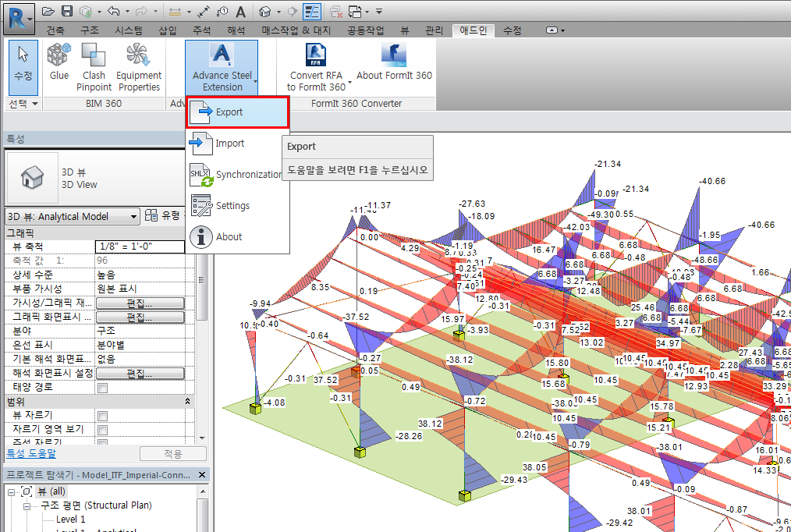Click Convert RFA to FormIt 360
The width and height of the screenshot is (791, 532).
[x=316, y=68]
